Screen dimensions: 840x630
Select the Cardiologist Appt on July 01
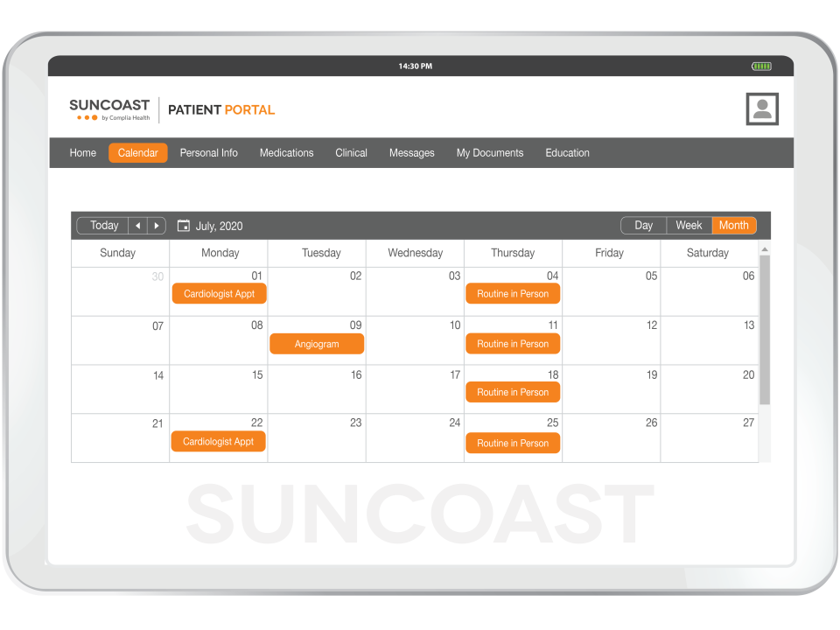(x=219, y=293)
